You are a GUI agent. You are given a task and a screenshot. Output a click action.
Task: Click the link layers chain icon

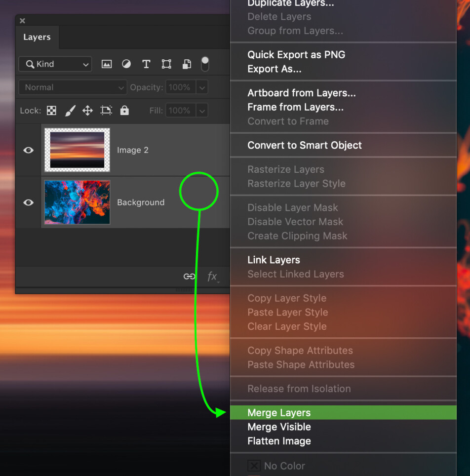click(x=189, y=277)
